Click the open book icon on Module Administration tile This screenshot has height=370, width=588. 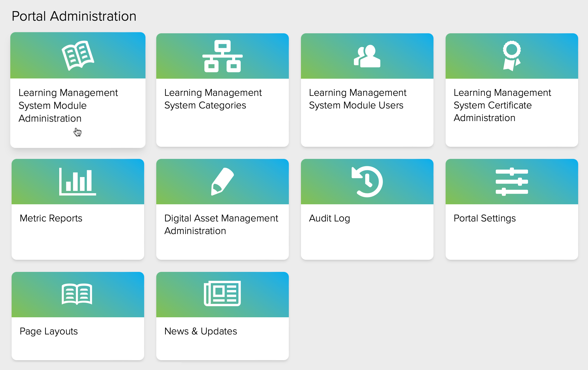78,56
